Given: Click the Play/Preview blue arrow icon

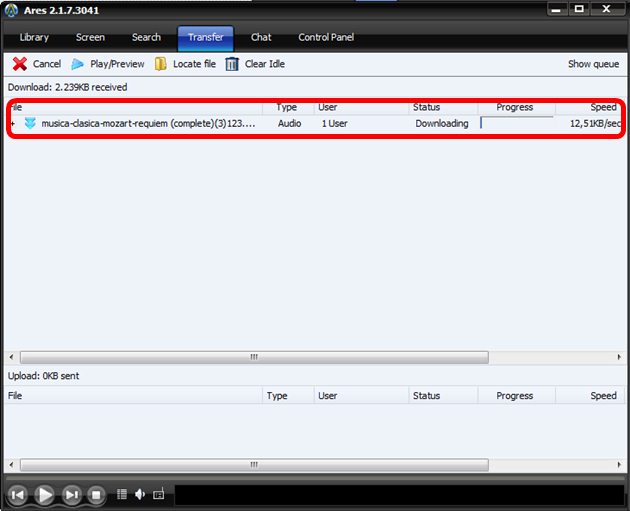Looking at the screenshot, I should [x=77, y=64].
